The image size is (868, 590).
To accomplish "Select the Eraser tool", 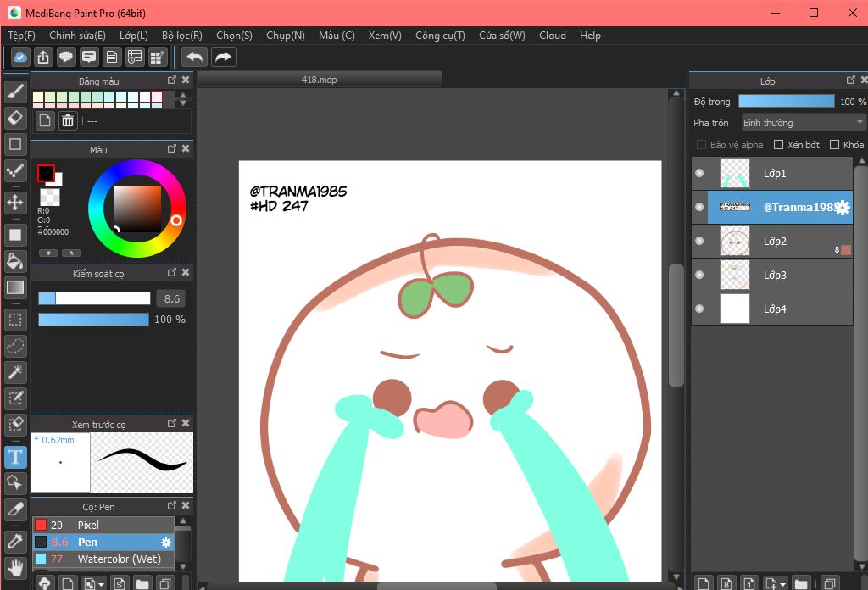I will (14, 117).
